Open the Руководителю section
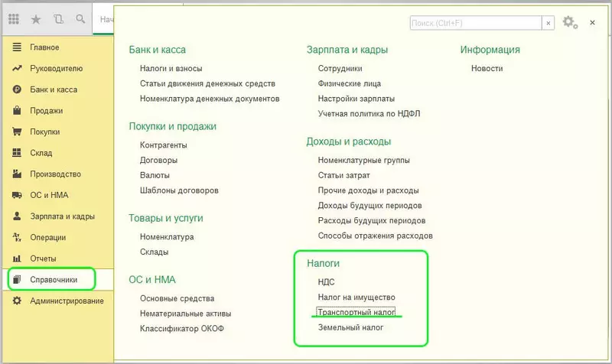 pos(56,68)
